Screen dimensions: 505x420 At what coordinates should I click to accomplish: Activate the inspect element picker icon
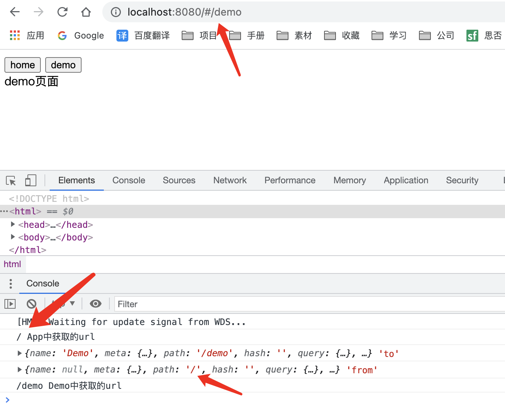[x=11, y=181]
